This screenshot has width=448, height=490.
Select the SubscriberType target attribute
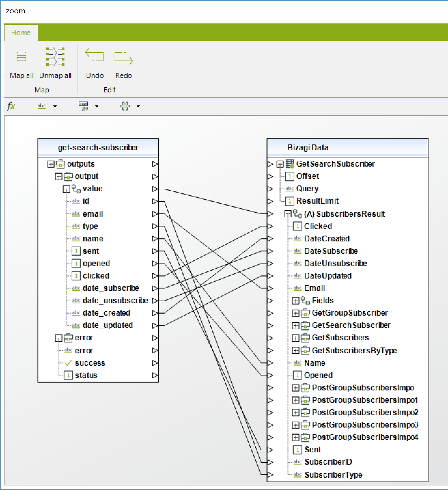(333, 475)
